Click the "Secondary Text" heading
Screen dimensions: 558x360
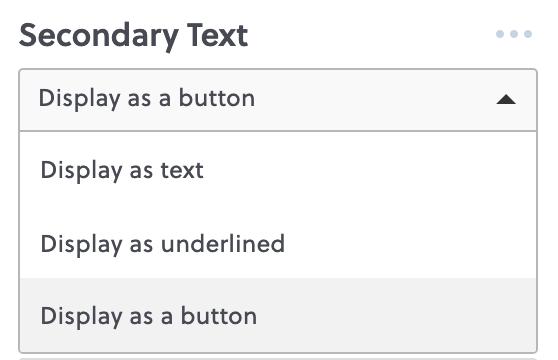pyautogui.click(x=133, y=36)
